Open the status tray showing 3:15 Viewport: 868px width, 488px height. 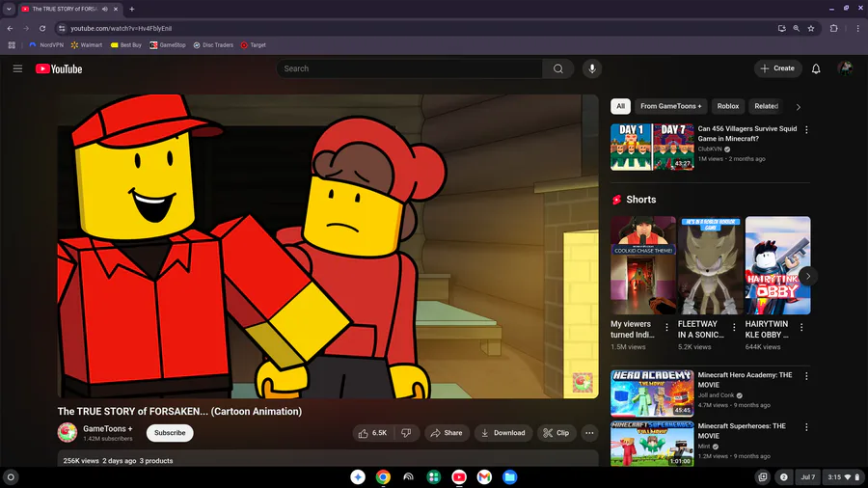[x=843, y=477]
